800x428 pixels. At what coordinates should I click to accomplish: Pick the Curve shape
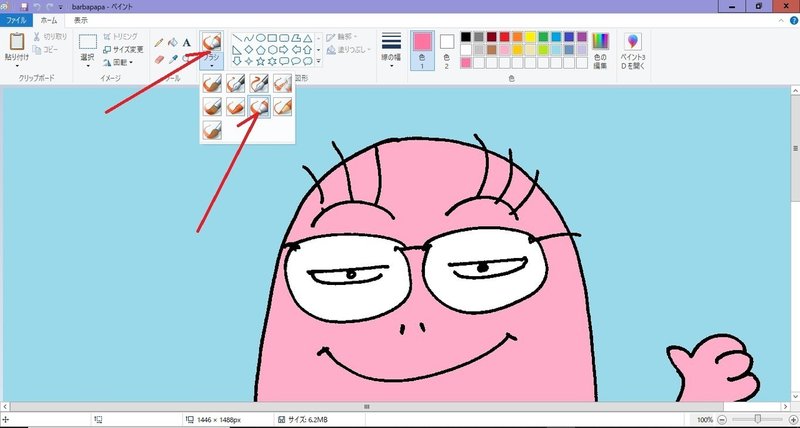248,38
